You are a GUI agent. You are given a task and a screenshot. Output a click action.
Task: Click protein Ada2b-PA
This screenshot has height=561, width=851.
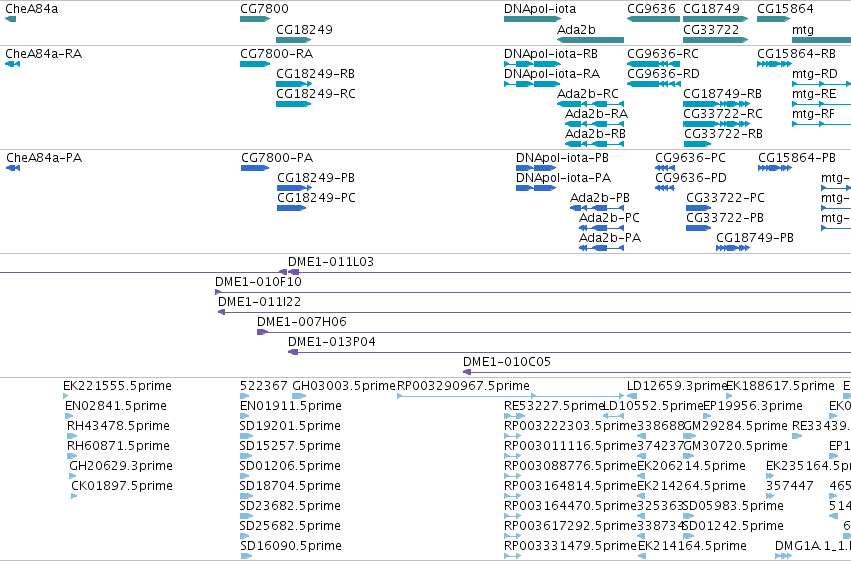(610, 238)
